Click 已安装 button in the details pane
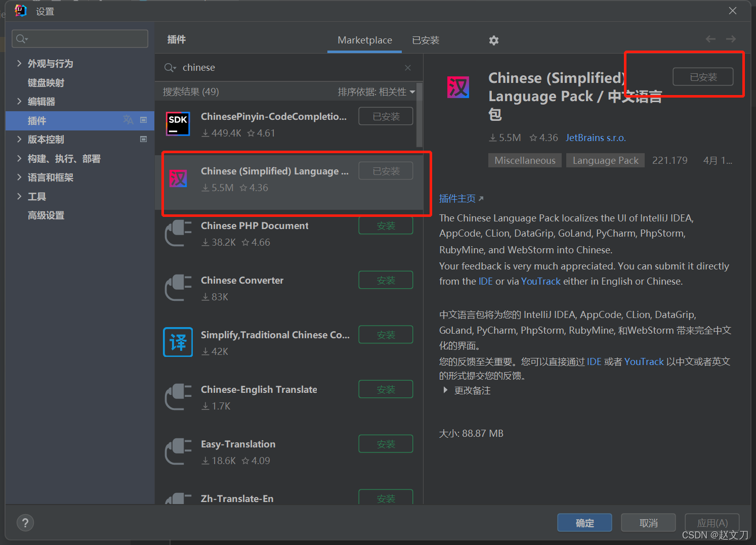The image size is (756, 545). [x=703, y=77]
